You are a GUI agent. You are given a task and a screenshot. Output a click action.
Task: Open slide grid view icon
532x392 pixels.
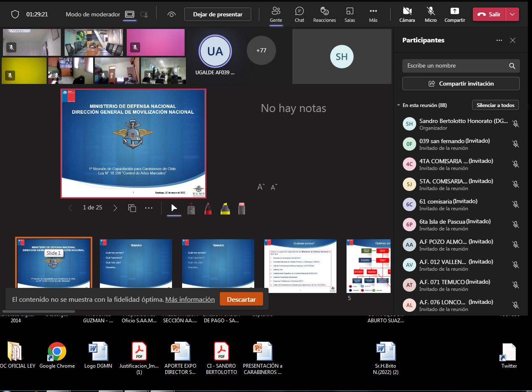pyautogui.click(x=132, y=208)
